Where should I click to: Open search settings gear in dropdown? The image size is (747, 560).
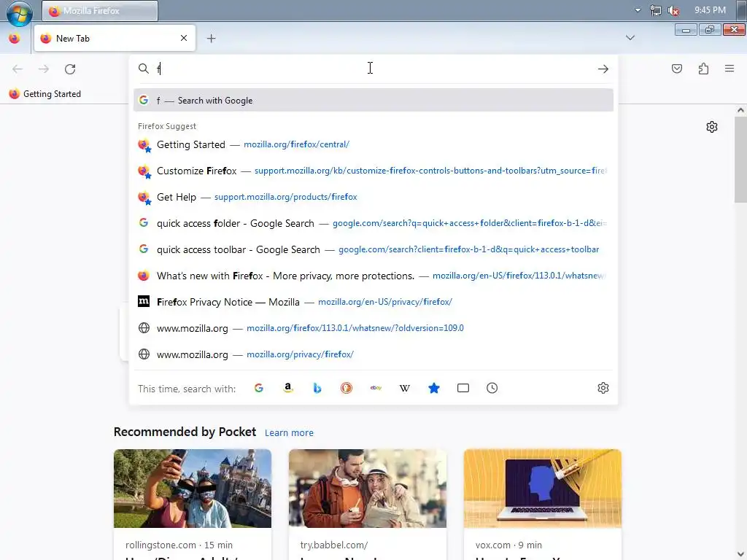tap(603, 388)
